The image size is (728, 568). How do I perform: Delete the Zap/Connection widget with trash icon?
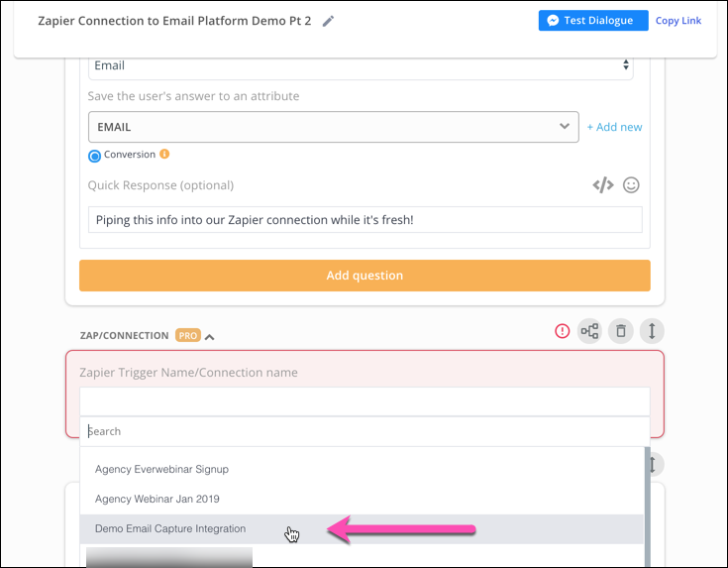pyautogui.click(x=621, y=331)
